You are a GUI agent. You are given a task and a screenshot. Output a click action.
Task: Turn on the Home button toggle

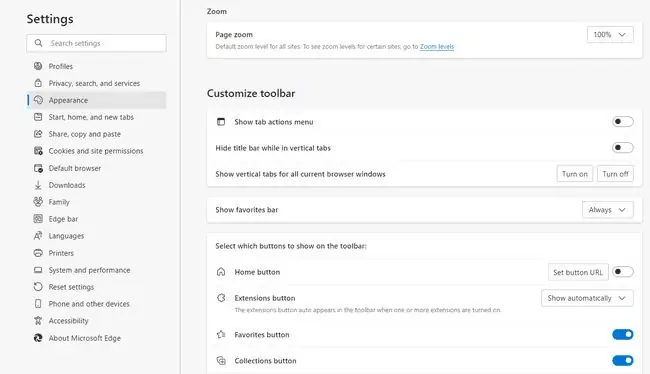623,272
